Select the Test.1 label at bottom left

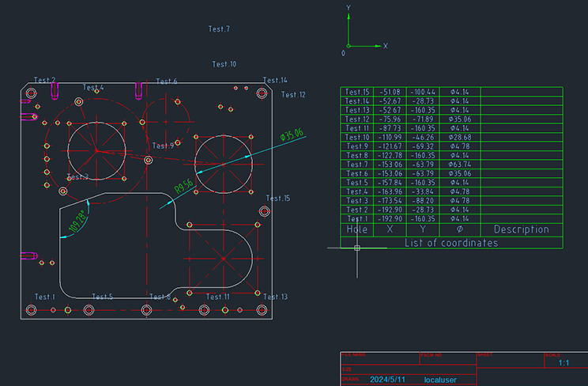tap(45, 297)
